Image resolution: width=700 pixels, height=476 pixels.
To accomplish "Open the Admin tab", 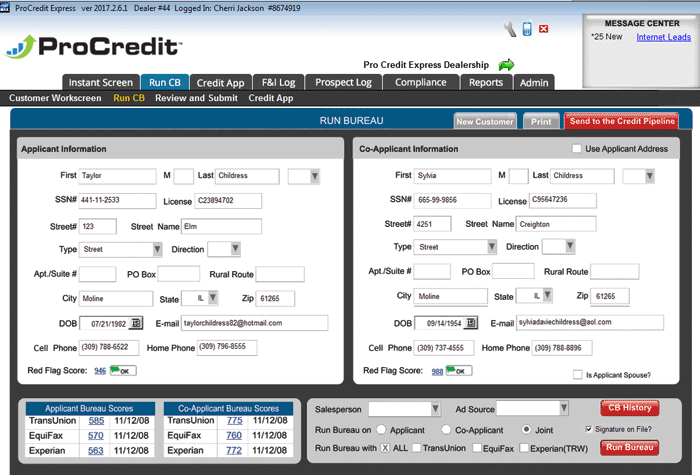I will (x=534, y=83).
